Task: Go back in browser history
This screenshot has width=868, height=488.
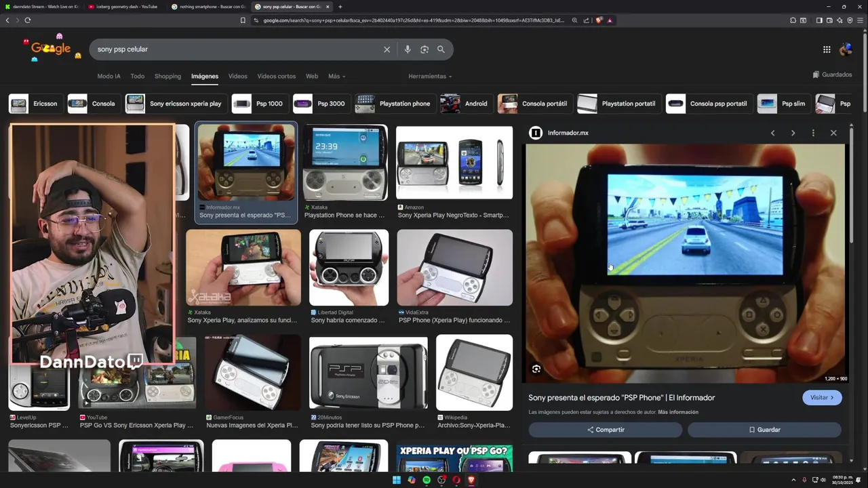Action: (x=7, y=20)
